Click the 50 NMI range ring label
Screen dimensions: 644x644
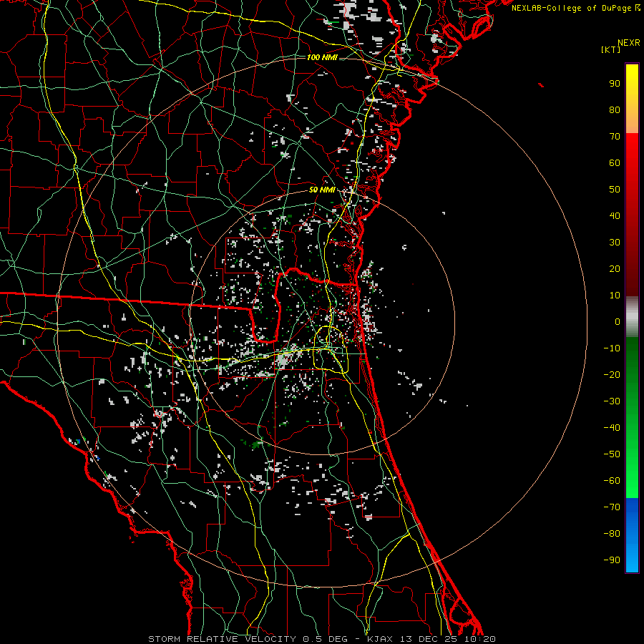pyautogui.click(x=322, y=190)
